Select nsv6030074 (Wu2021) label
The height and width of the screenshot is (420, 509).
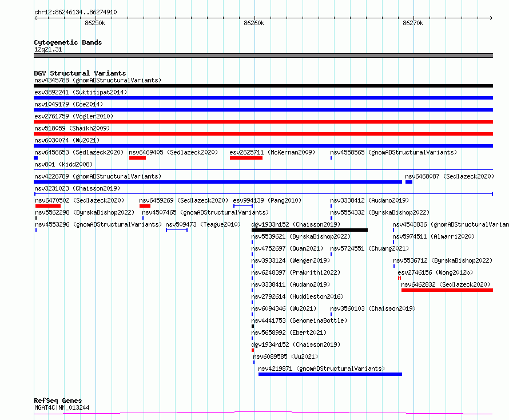coord(67,140)
